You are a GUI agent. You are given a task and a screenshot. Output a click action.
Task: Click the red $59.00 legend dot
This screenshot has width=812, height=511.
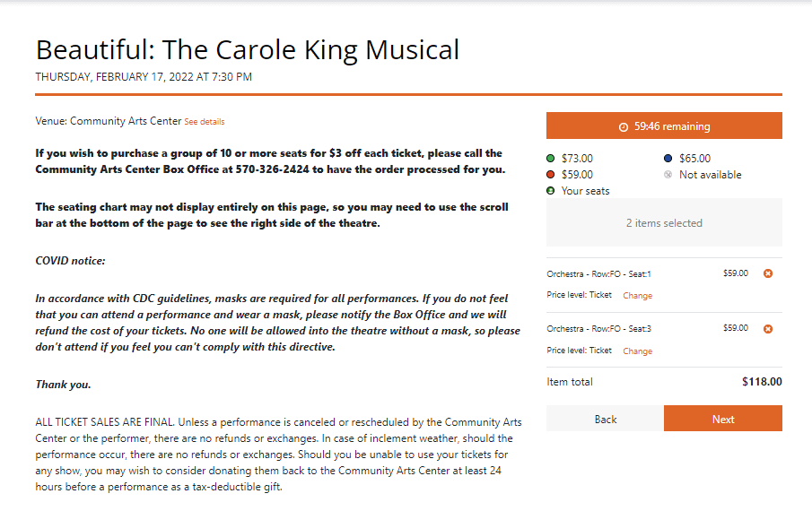coord(551,174)
